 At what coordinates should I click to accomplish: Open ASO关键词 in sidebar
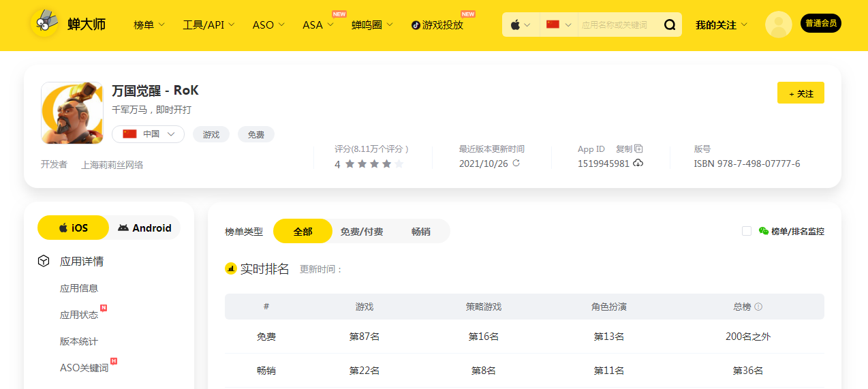(84, 368)
